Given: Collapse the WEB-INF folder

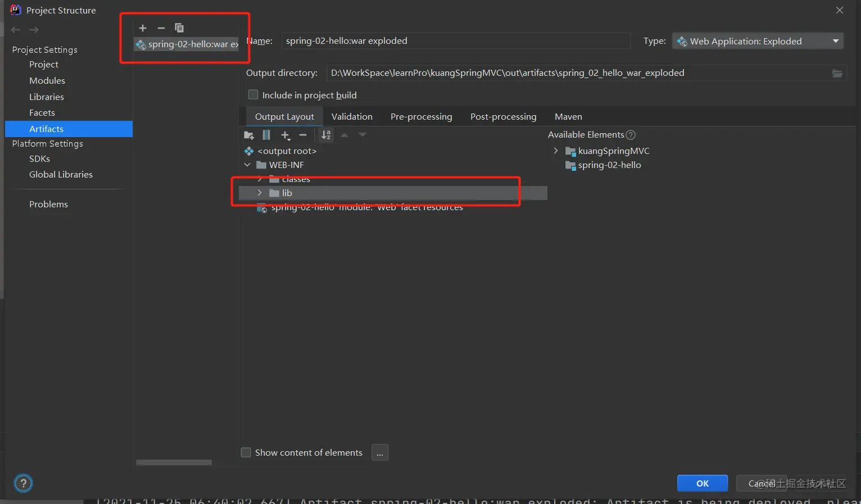Looking at the screenshot, I should 247,165.
